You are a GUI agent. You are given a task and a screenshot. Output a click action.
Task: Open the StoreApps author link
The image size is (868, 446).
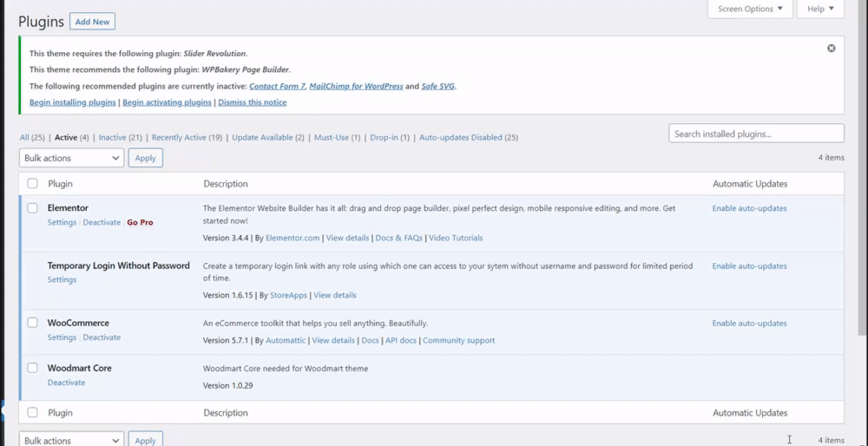pyautogui.click(x=288, y=295)
